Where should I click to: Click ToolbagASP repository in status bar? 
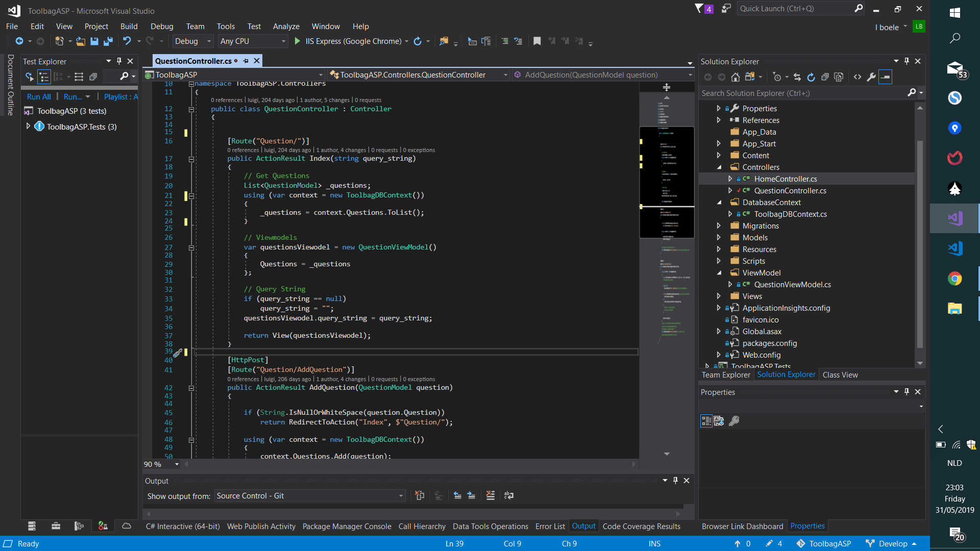[x=824, y=544]
